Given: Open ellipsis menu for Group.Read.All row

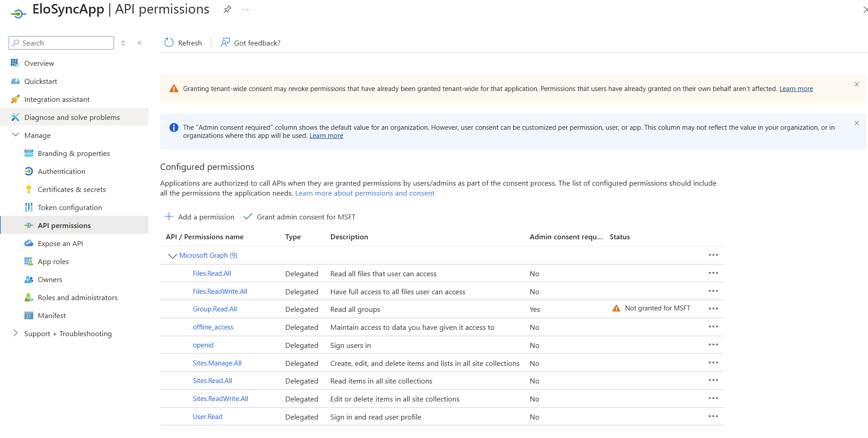Looking at the screenshot, I should pyautogui.click(x=713, y=309).
